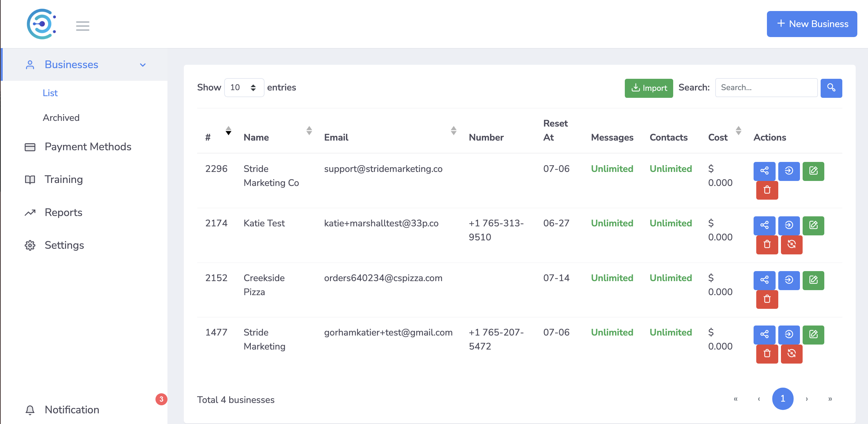Click reset icon for Katie Test row
Screen dimensions: 868x424
[x=791, y=244]
